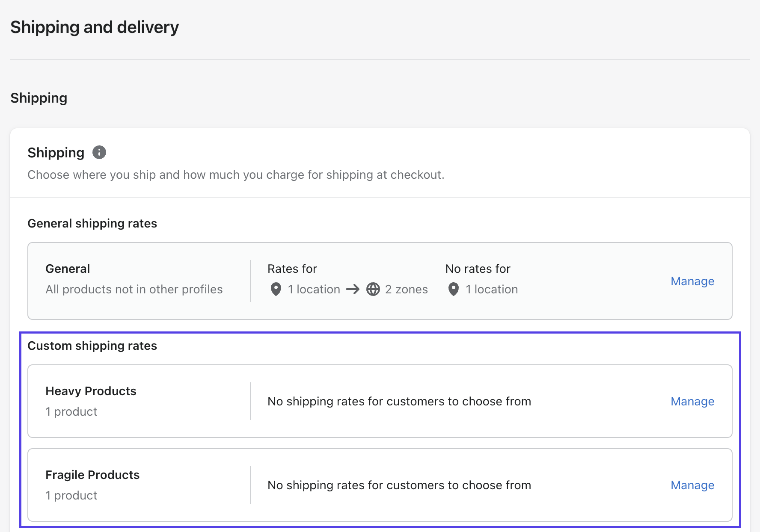Click the pin icon under No rates for
Screen dimensions: 760x532
[454, 290]
